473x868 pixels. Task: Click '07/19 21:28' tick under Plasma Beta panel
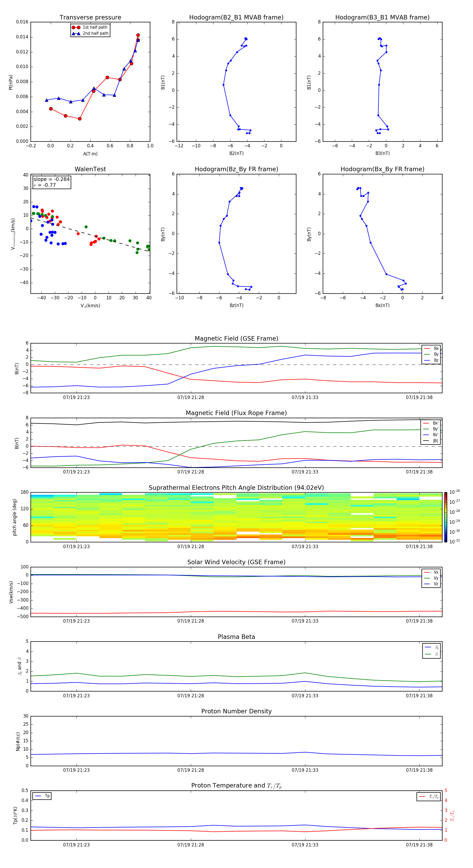point(191,695)
